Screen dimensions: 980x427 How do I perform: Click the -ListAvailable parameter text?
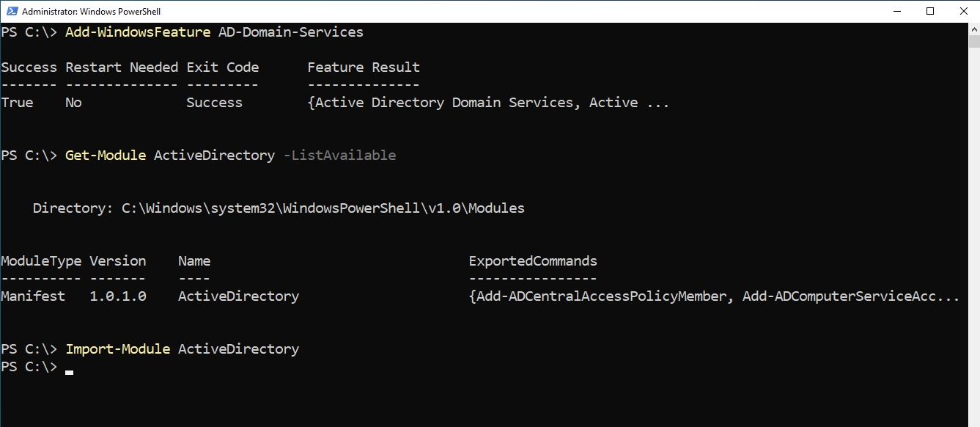click(339, 156)
